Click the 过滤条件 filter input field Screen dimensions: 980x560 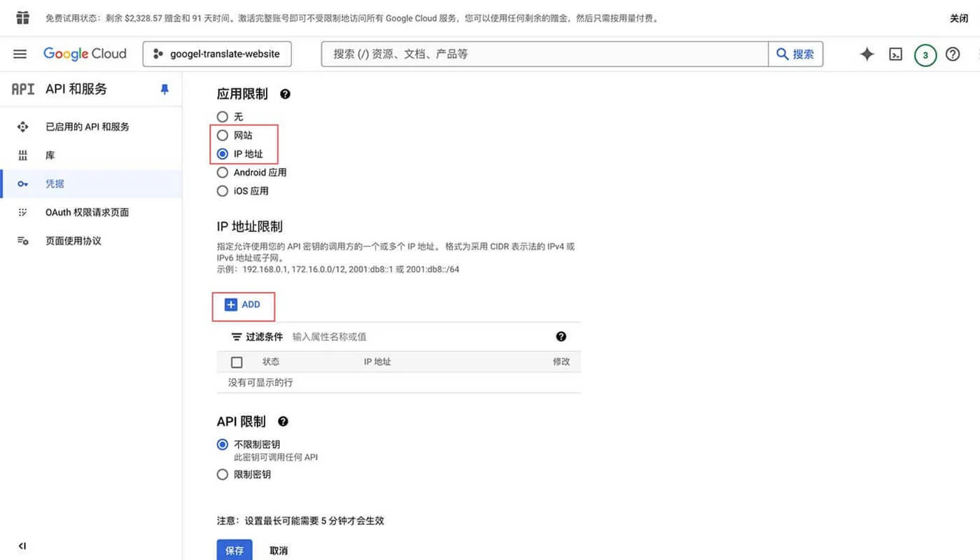tap(329, 337)
